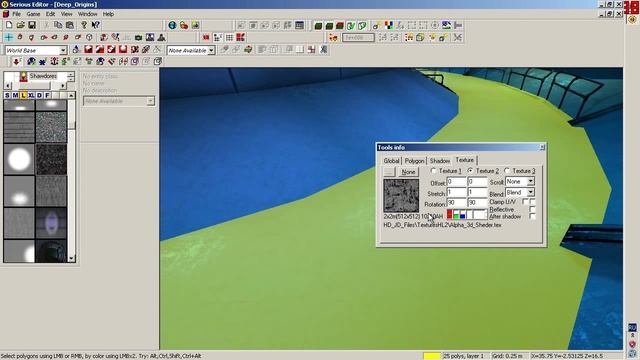Screen dimensions: 640x360
Task: Click the grid icon in the second toolbar row
Action: point(229,38)
